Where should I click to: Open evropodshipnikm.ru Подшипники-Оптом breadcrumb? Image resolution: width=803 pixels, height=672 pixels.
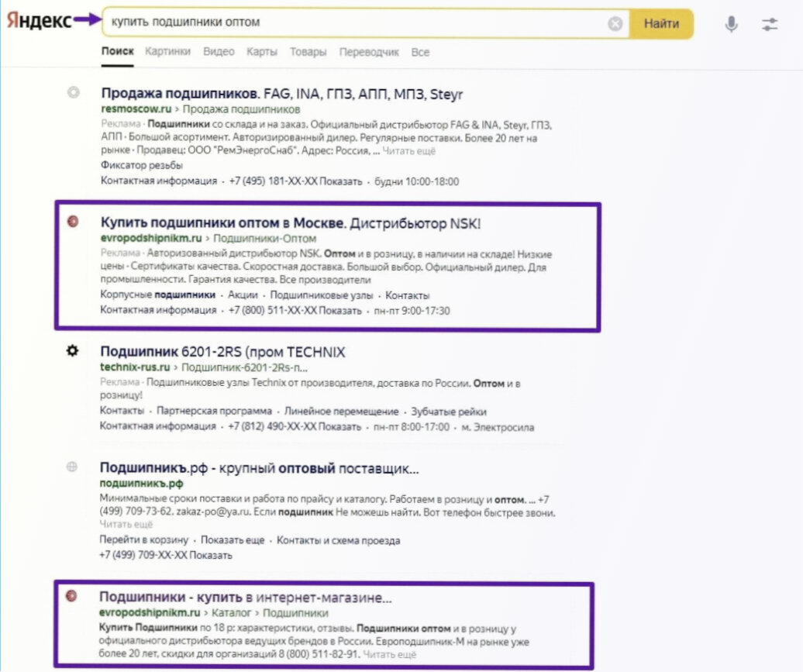pos(264,238)
